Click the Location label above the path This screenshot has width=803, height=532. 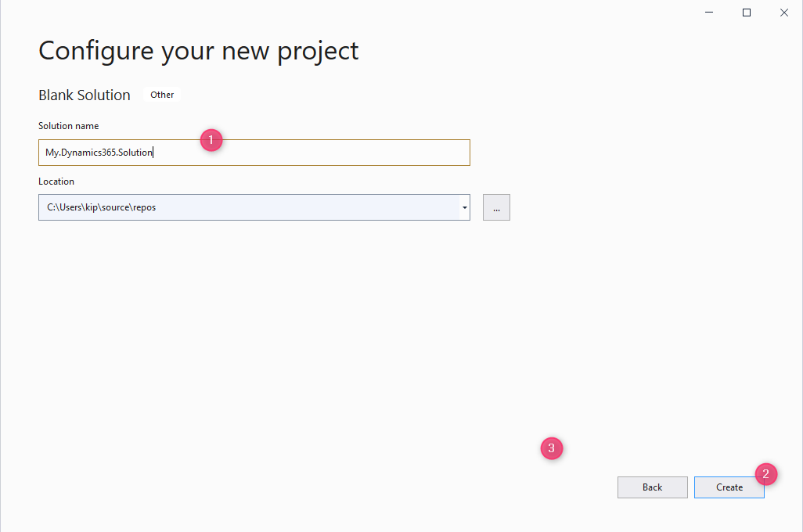point(56,182)
